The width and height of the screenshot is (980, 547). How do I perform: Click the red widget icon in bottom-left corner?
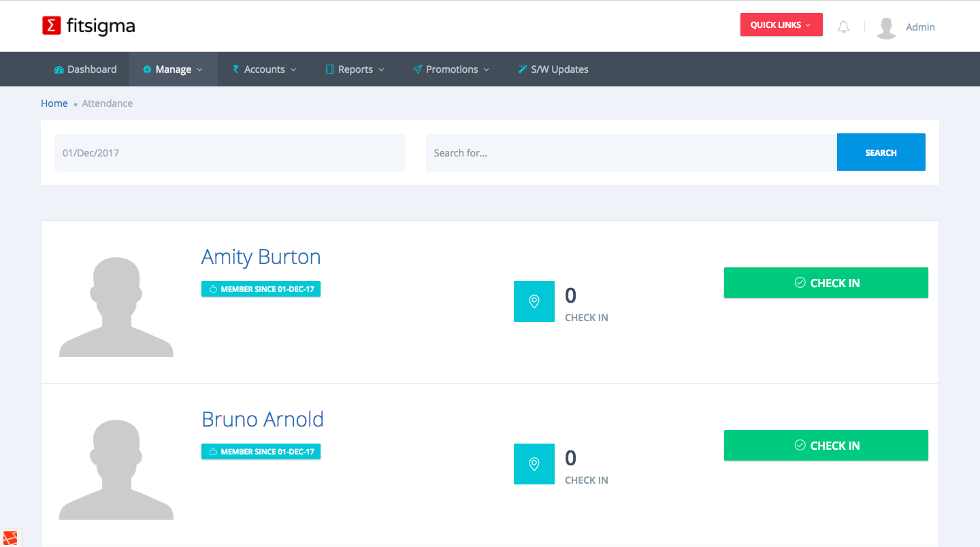click(10, 538)
